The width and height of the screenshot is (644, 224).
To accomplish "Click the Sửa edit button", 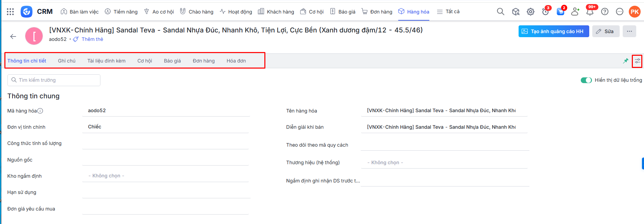I will click(605, 31).
